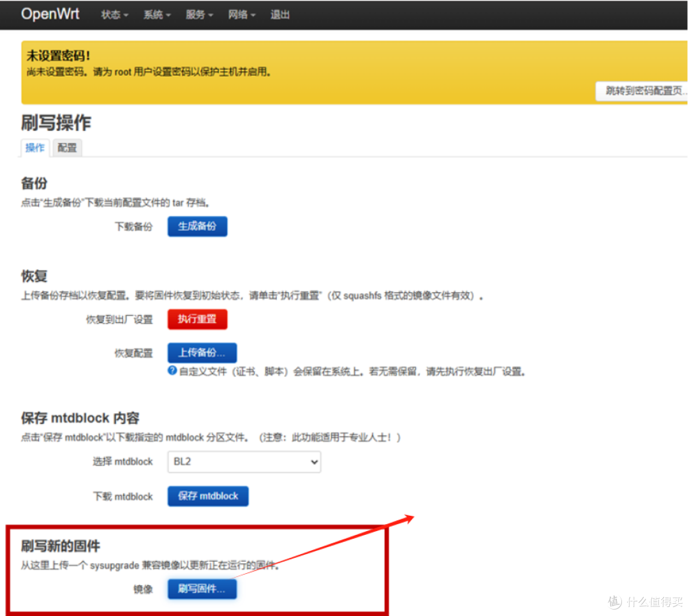Open the 服务 menu
689x616 pixels.
click(199, 15)
